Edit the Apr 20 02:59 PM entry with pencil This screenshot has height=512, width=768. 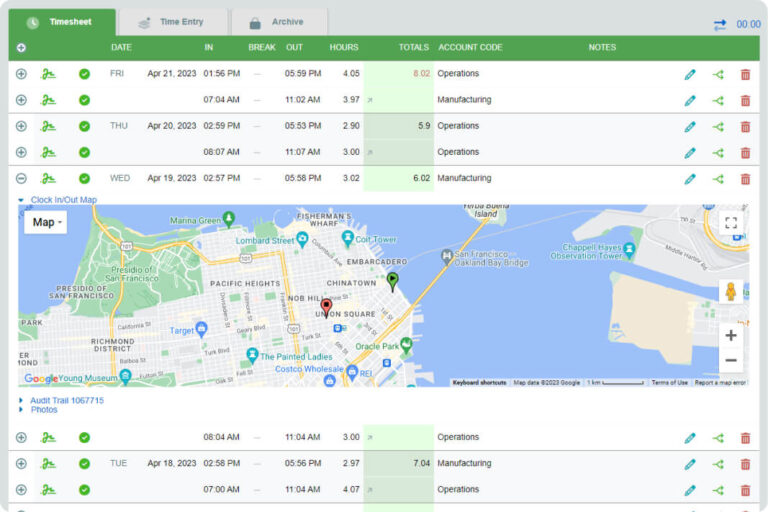click(690, 126)
